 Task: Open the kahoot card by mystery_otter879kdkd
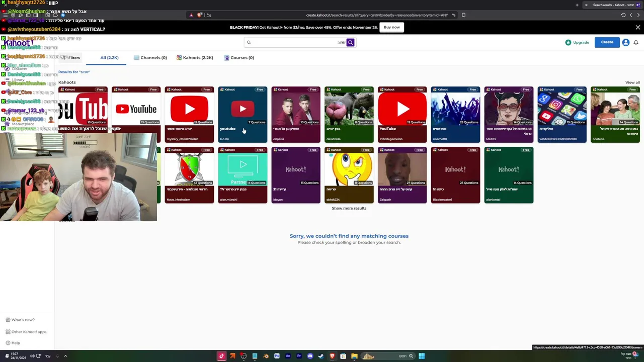189,115
